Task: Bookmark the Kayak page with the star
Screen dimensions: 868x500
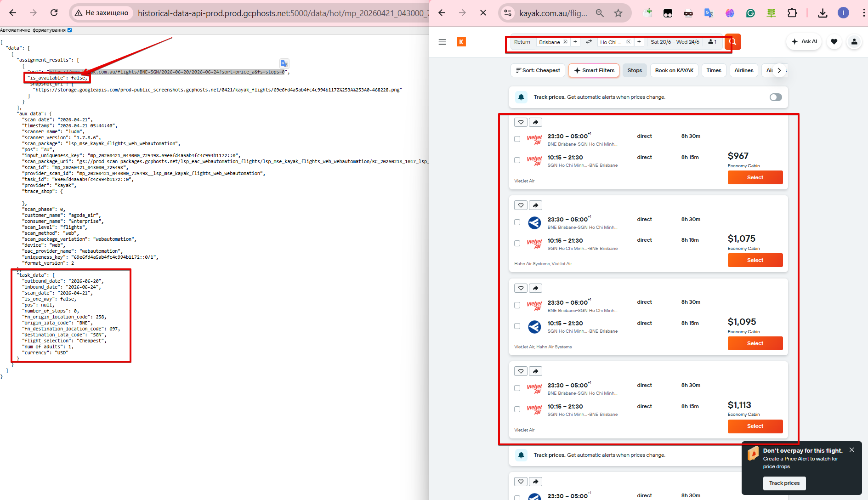Action: point(618,13)
